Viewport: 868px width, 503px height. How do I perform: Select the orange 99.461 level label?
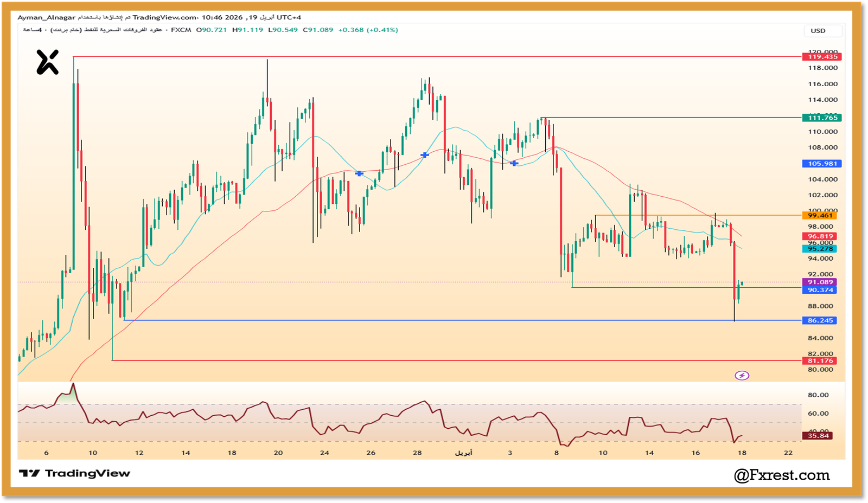click(820, 215)
